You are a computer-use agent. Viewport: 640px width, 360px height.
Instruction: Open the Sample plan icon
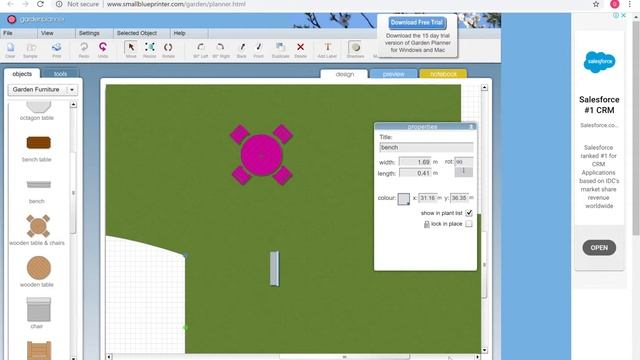(30, 50)
